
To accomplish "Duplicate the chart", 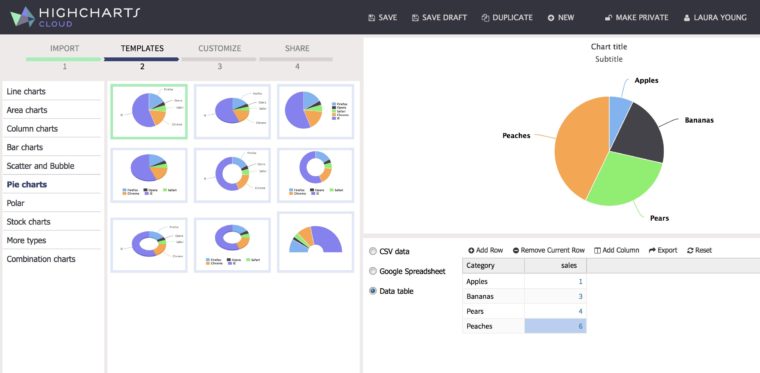I will point(507,17).
